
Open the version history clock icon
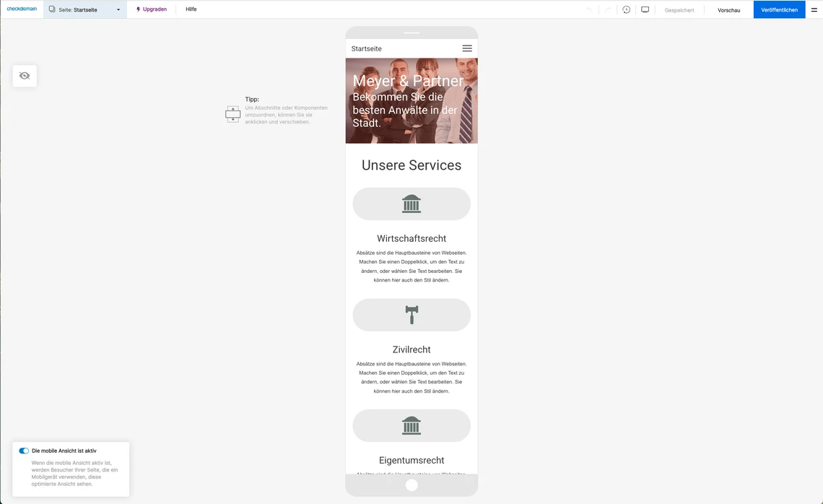pyautogui.click(x=626, y=9)
